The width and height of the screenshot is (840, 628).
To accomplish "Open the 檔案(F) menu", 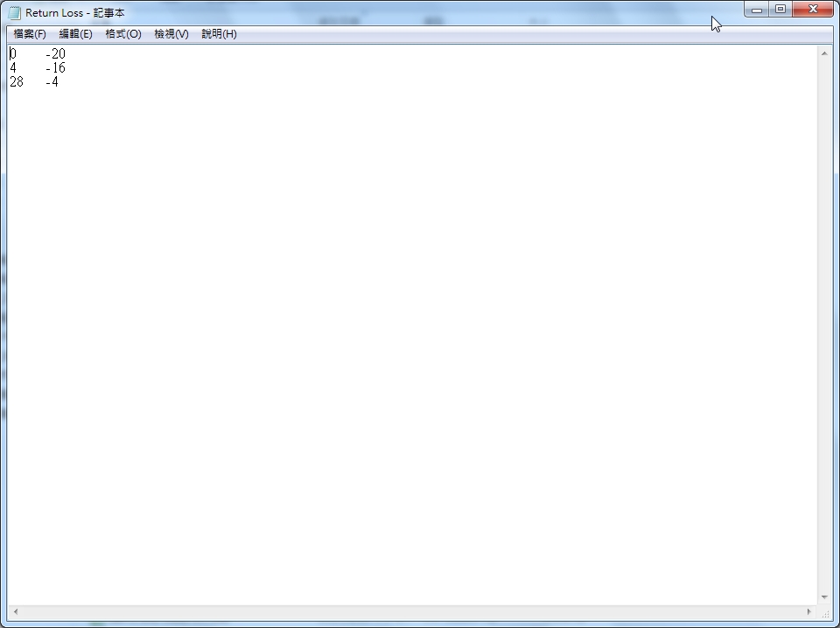I will [x=30, y=34].
